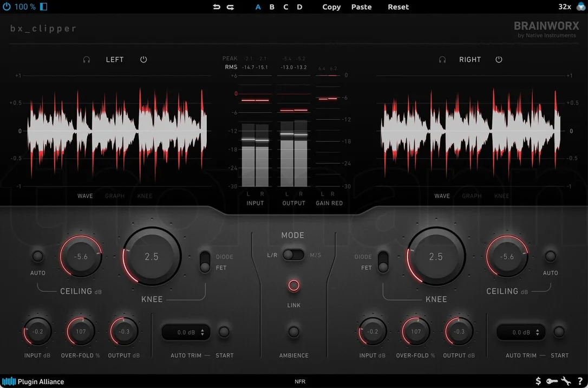Toggle the LINK button
This screenshot has width=588, height=388.
pos(293,286)
